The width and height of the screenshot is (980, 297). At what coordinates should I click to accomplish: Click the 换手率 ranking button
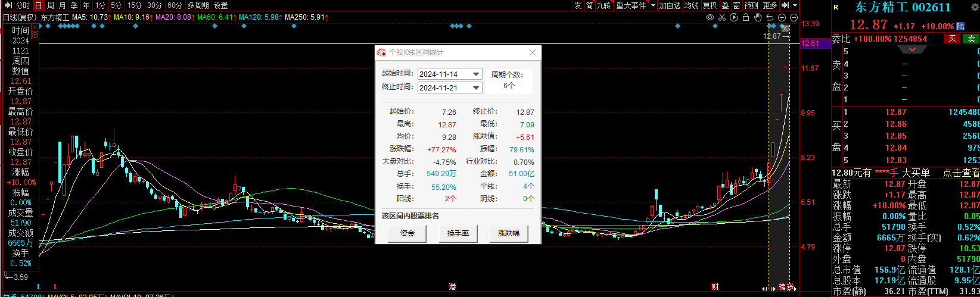(x=458, y=233)
